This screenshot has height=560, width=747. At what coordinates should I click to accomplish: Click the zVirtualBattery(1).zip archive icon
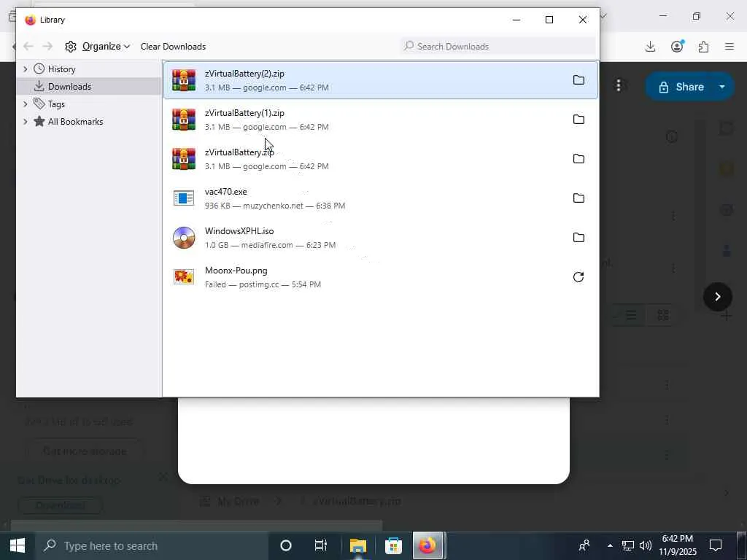[x=184, y=120]
